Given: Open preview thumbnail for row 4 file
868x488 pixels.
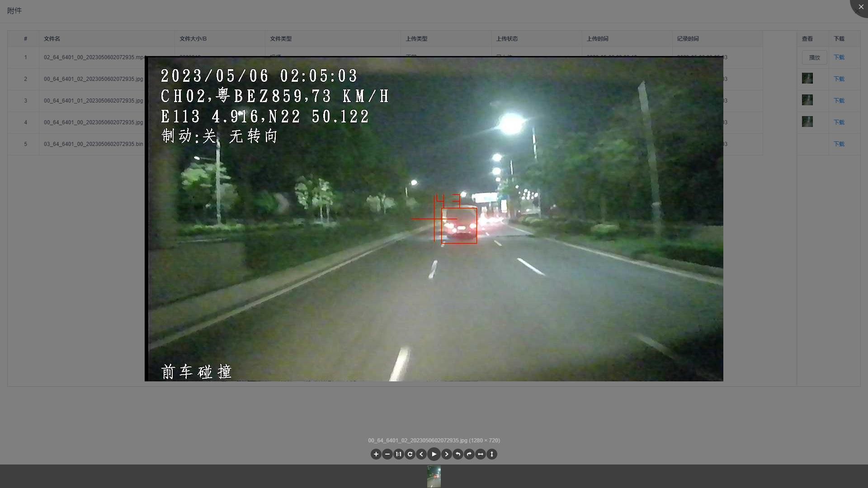Looking at the screenshot, I should pyautogui.click(x=807, y=122).
